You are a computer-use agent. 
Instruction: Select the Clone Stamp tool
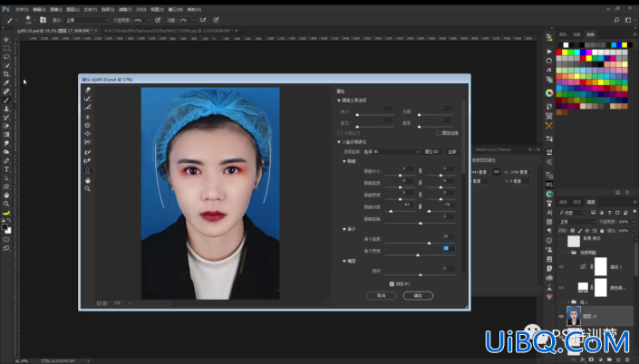pos(6,109)
